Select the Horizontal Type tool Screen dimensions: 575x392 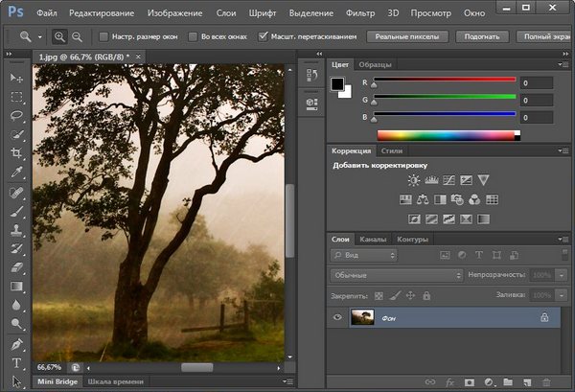(16, 363)
